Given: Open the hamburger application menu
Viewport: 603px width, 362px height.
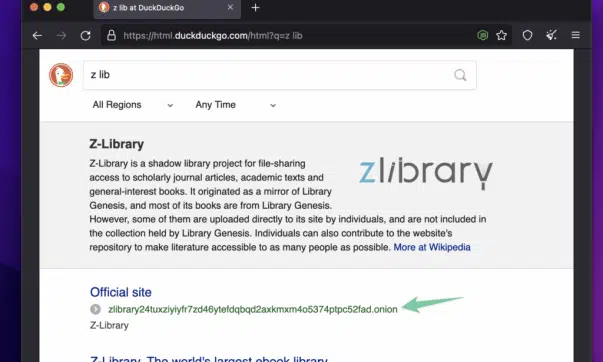Looking at the screenshot, I should coord(575,35).
